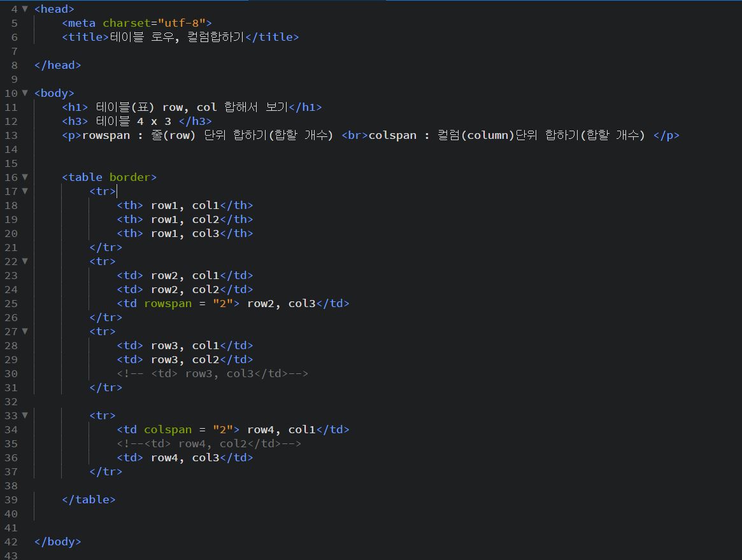Collapse the tr fold arrow on line 22
The width and height of the screenshot is (742, 560).
point(25,261)
